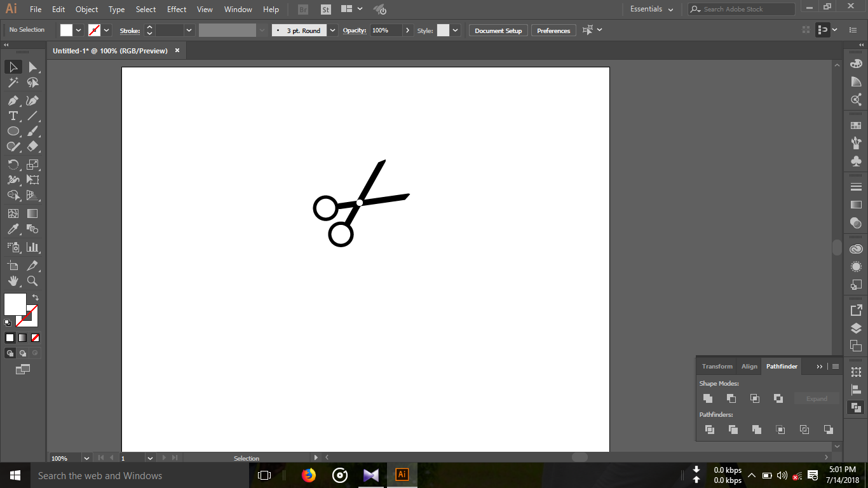This screenshot has width=868, height=488.
Task: Select the Type tool
Action: click(x=13, y=116)
